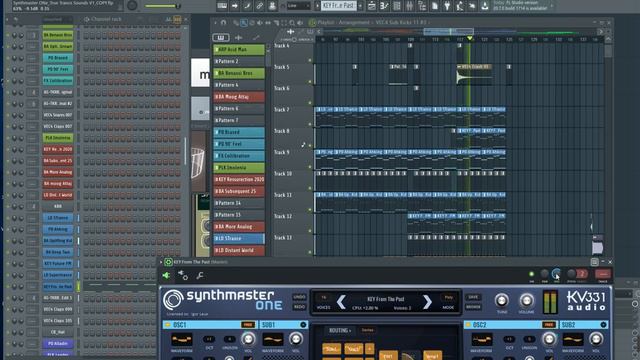Adjust the master volume slider at top

click(x=163, y=6)
